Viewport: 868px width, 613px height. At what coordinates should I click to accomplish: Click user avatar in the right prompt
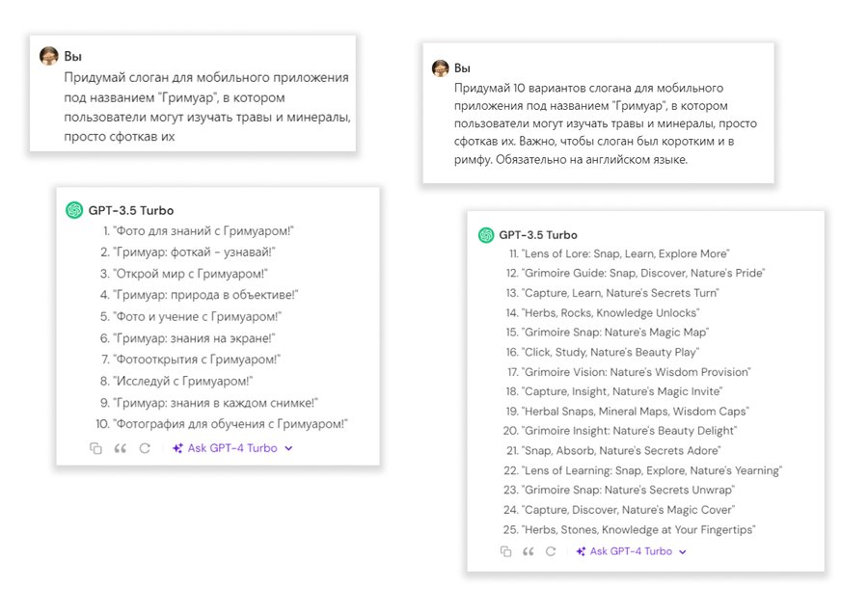(x=441, y=68)
